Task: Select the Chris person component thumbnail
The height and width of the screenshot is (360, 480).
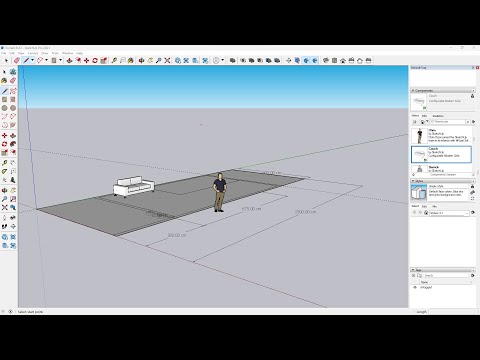Action: [x=419, y=136]
